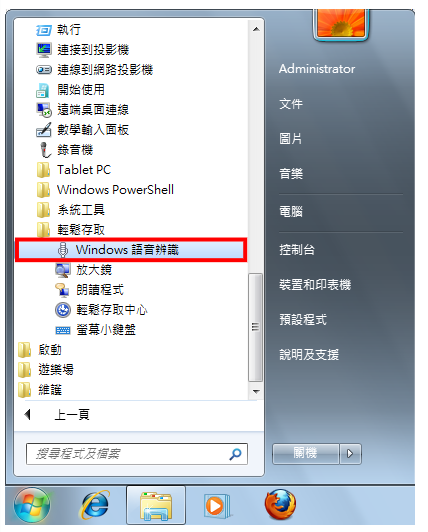Open Internet Explorer from taskbar
Screen dimensions: 428x532
click(95, 505)
